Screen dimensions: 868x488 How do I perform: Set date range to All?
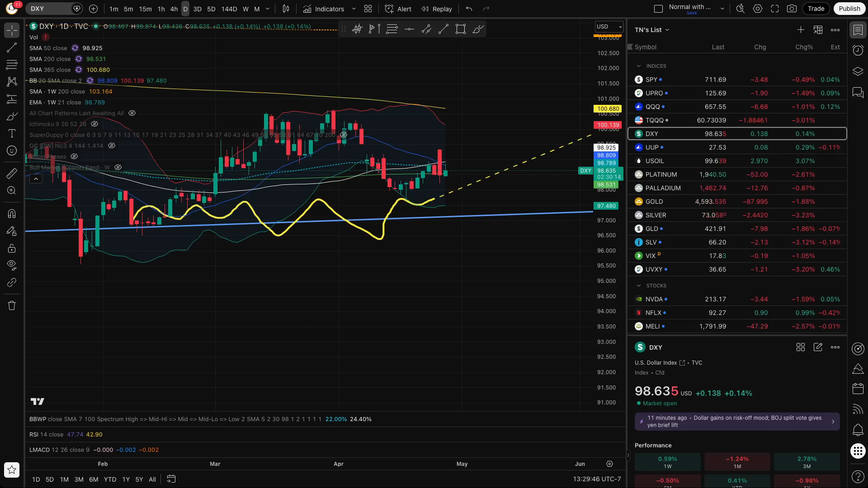point(152,479)
